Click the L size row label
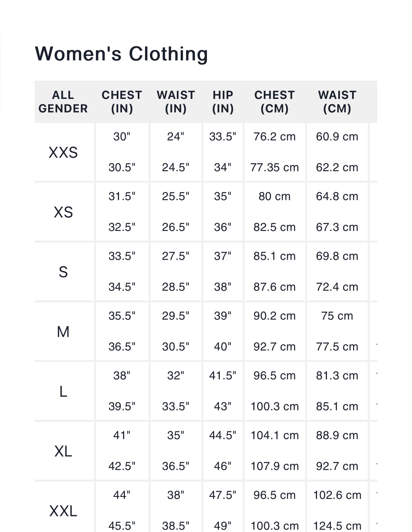 click(x=63, y=391)
